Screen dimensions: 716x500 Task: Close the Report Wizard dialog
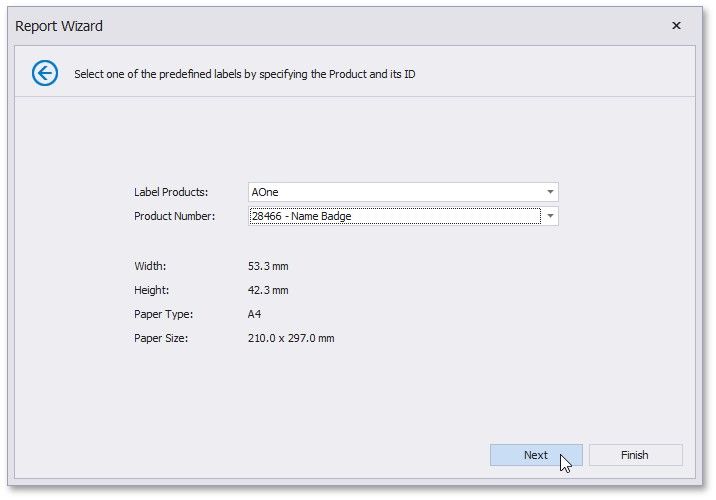(x=676, y=26)
